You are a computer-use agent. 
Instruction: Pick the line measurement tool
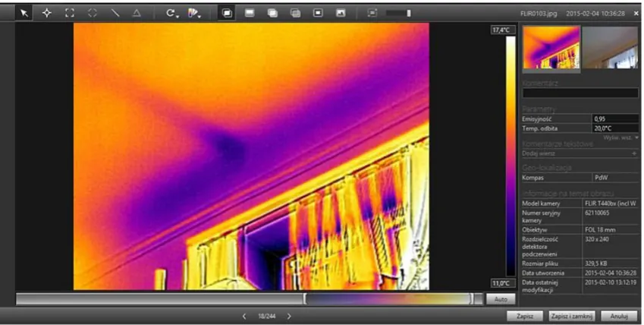tap(115, 13)
